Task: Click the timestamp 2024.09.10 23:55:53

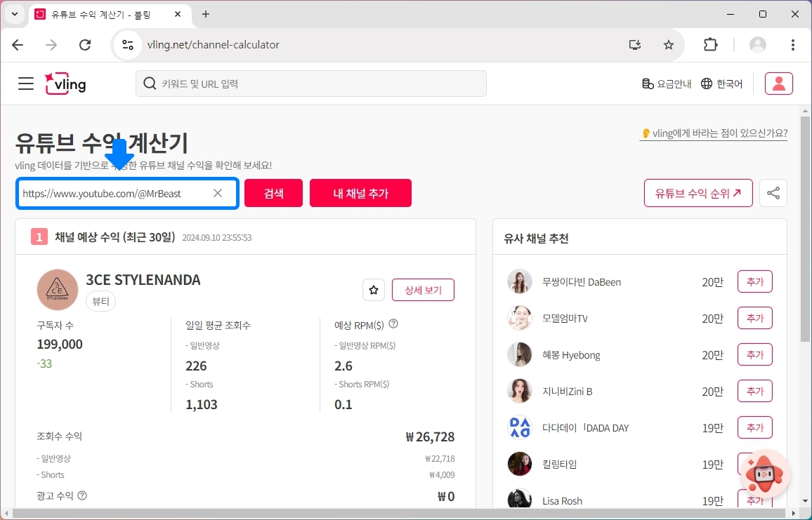Action: coord(217,237)
